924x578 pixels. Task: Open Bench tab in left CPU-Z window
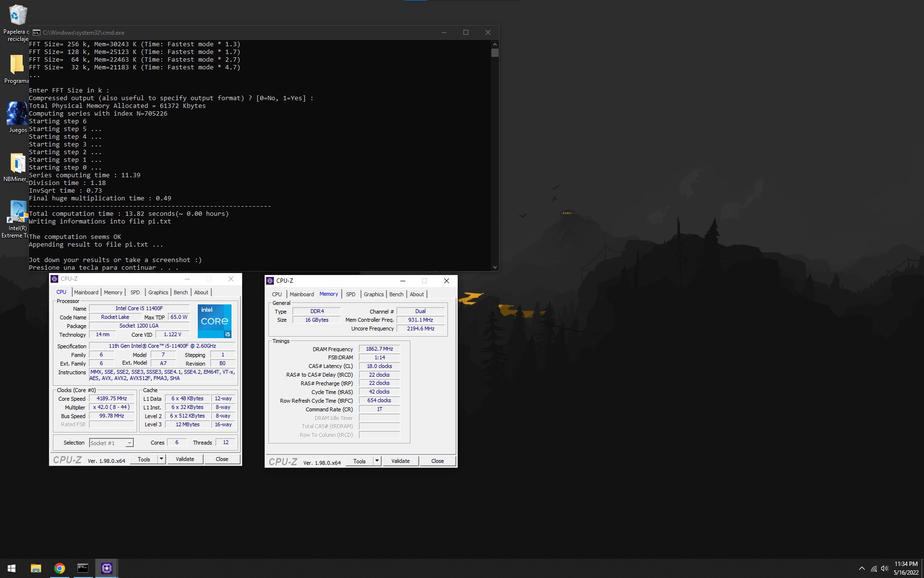[x=181, y=292]
